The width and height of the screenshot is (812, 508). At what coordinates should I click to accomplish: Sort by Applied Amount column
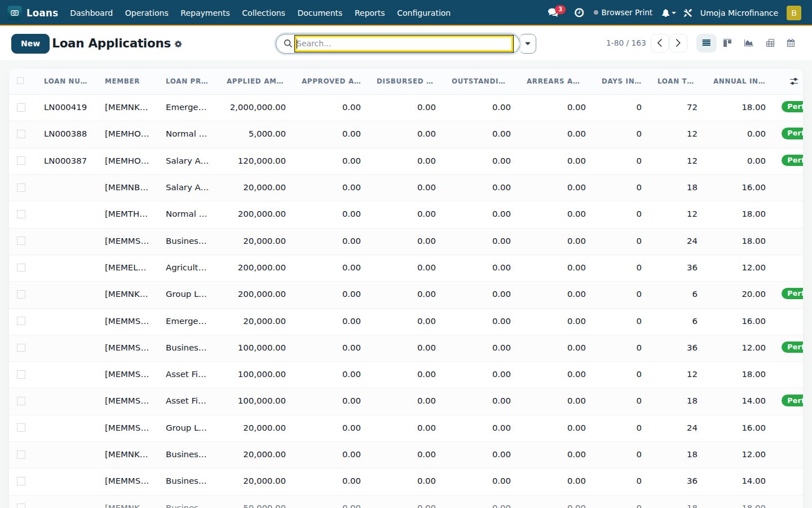[255, 81]
